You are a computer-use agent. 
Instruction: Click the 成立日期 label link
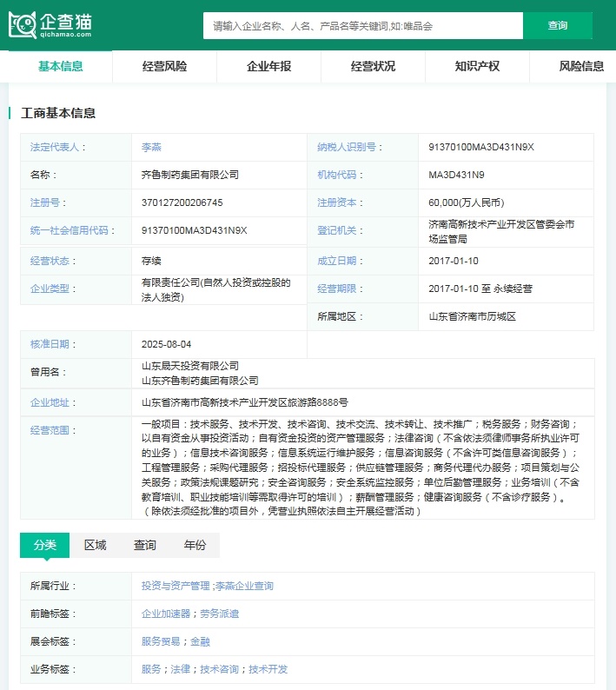pos(336,261)
